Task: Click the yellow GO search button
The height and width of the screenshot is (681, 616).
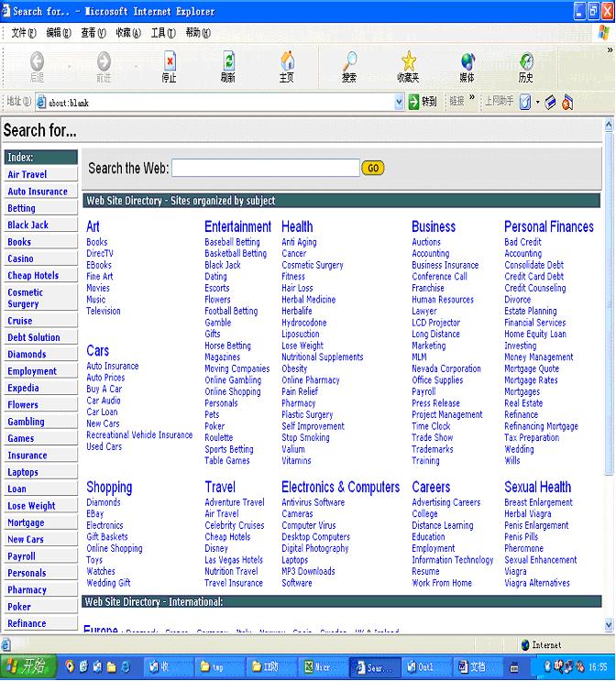Action: point(373,168)
